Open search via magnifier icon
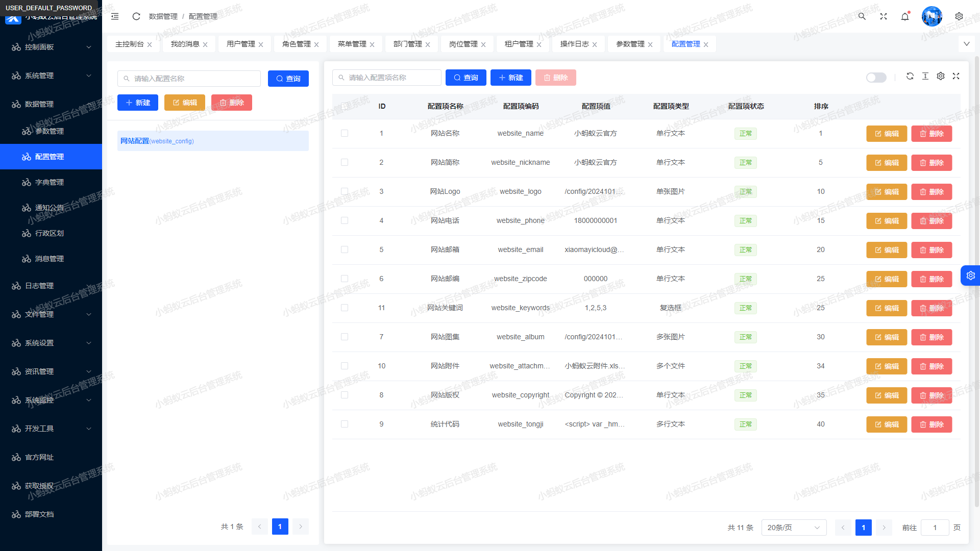The image size is (980, 551). 862,16
